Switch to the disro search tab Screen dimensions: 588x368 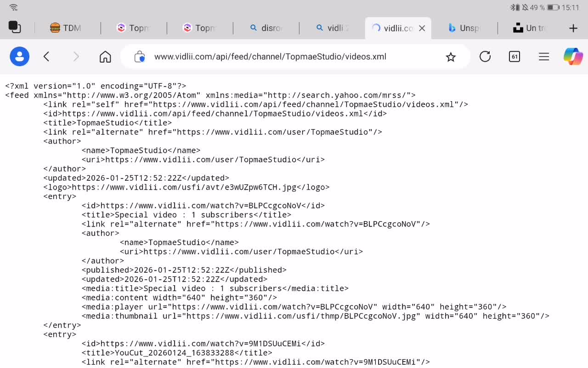tap(266, 28)
